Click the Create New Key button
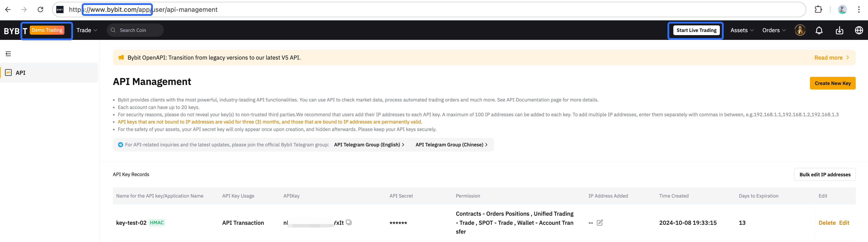This screenshot has width=868, height=242. coord(832,83)
